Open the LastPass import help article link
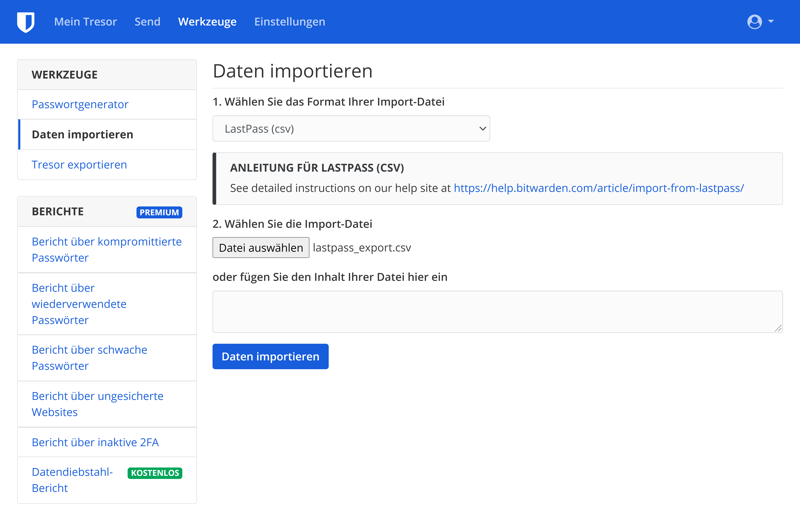This screenshot has width=800, height=513. pyautogui.click(x=598, y=188)
